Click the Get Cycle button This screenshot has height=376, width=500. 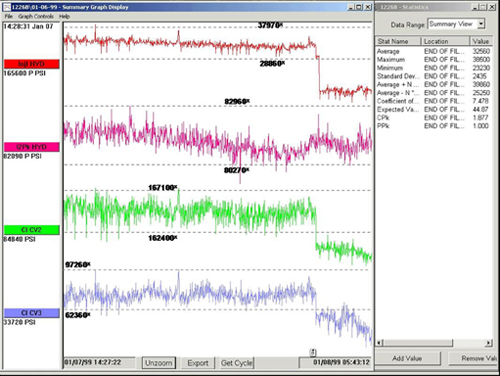pyautogui.click(x=237, y=363)
